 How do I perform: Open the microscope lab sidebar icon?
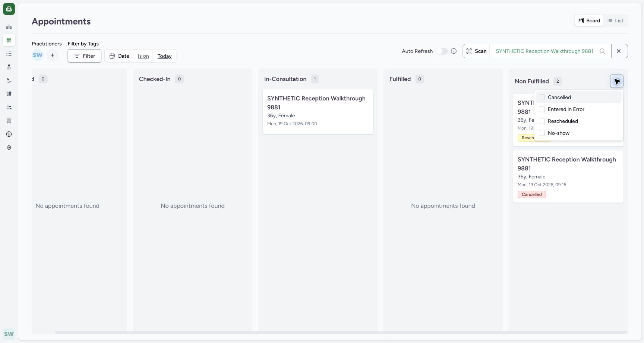tap(9, 80)
